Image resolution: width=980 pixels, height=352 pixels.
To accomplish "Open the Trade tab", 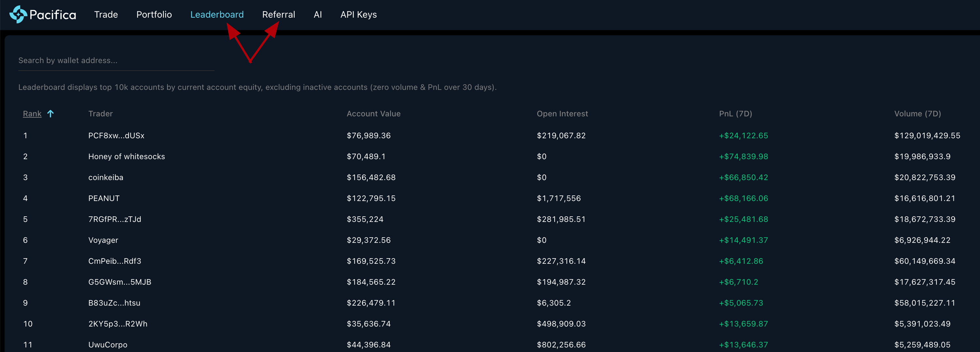I will pos(106,14).
